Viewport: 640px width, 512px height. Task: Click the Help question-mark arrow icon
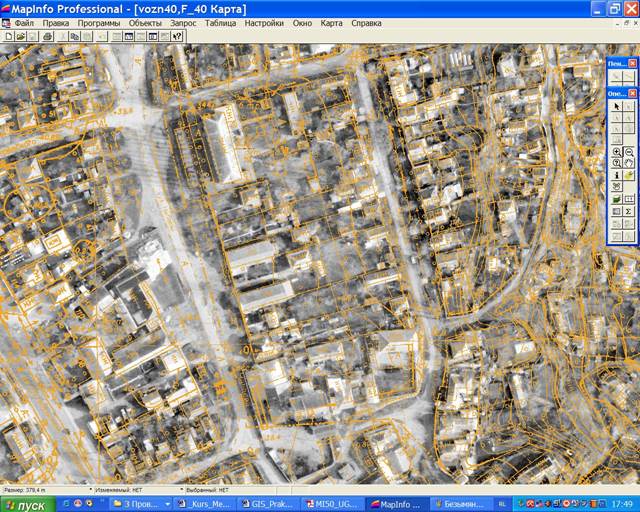(x=177, y=36)
